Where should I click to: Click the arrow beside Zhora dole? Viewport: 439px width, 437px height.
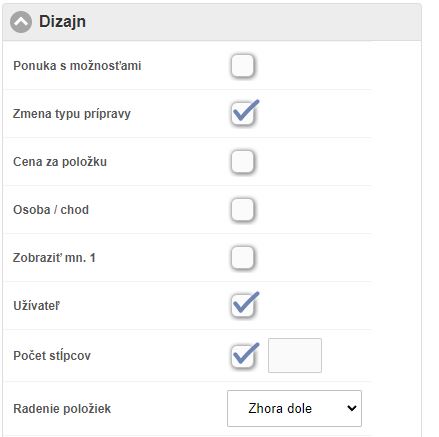[x=352, y=408]
